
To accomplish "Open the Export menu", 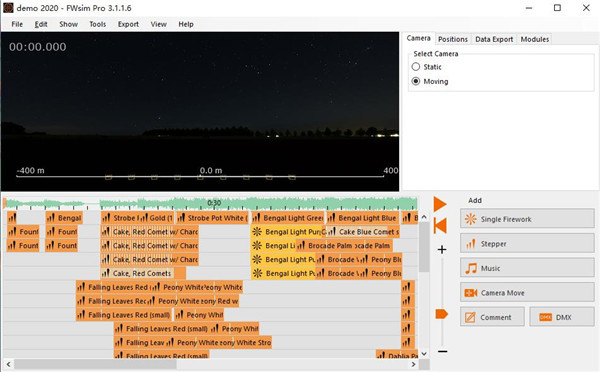I will [128, 24].
